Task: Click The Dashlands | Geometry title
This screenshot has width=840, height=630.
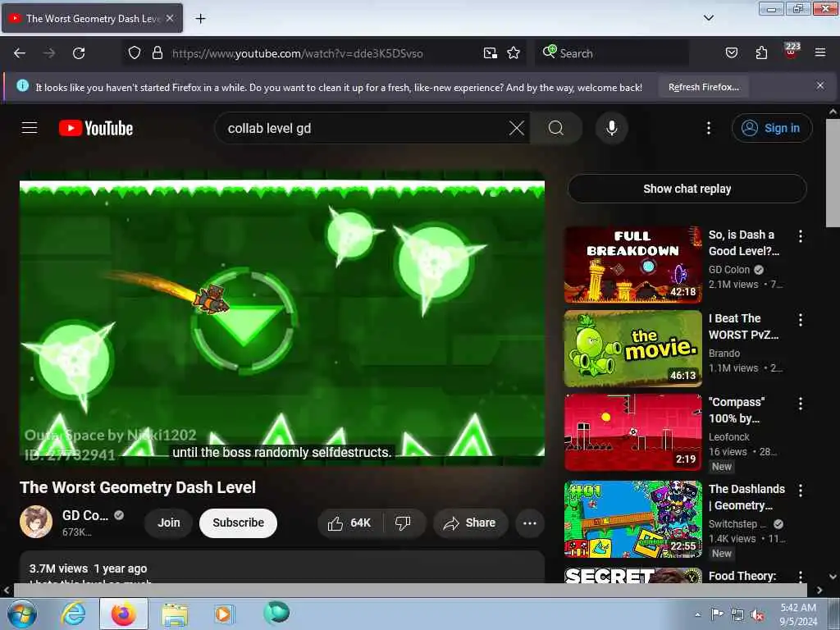Action: (x=746, y=496)
